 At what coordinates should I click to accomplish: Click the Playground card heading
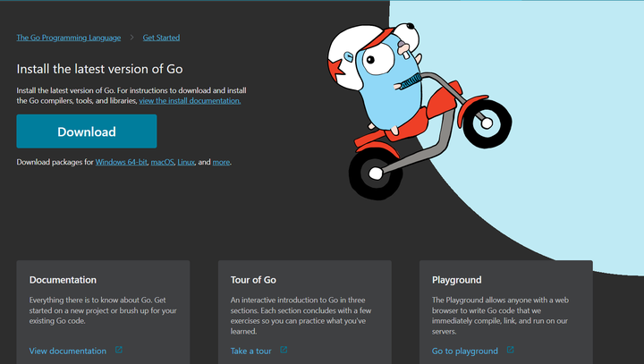(456, 280)
